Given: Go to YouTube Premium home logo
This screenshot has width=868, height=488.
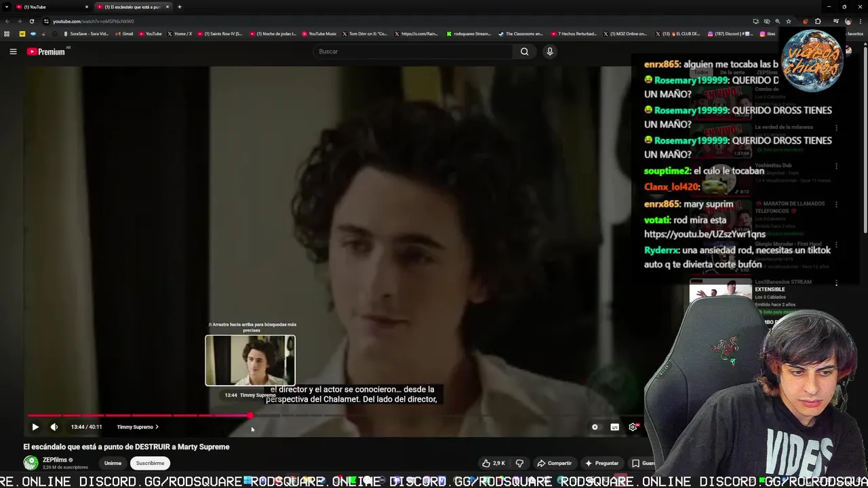Looking at the screenshot, I should (46, 52).
